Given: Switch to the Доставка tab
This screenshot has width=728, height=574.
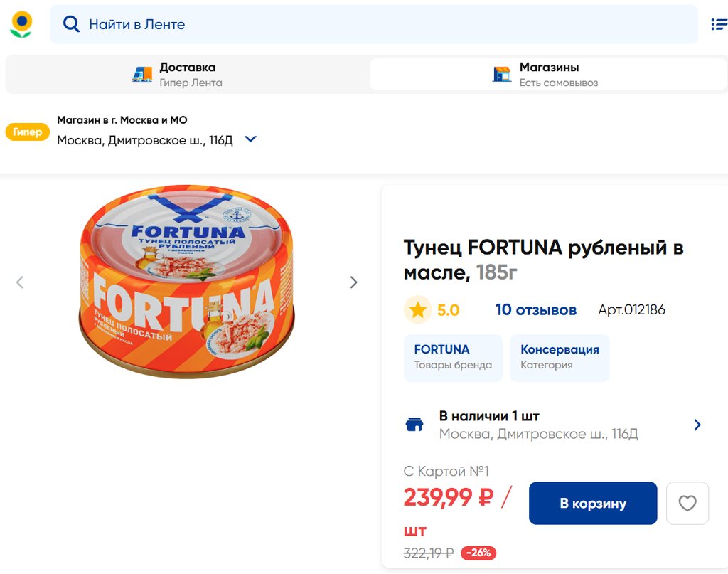Looking at the screenshot, I should pos(186,74).
